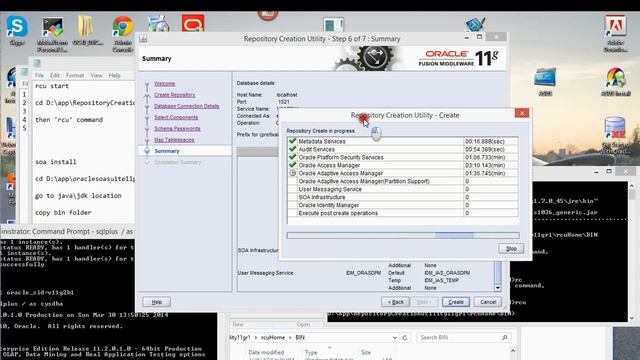This screenshot has height=360, width=640.
Task: Expand the Explorer address bar dropdown arrow
Action: [394, 338]
